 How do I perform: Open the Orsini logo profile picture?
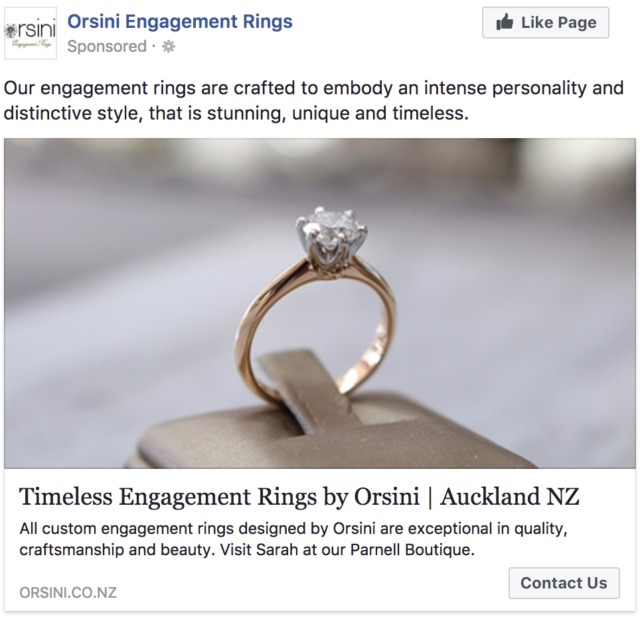tap(30, 33)
